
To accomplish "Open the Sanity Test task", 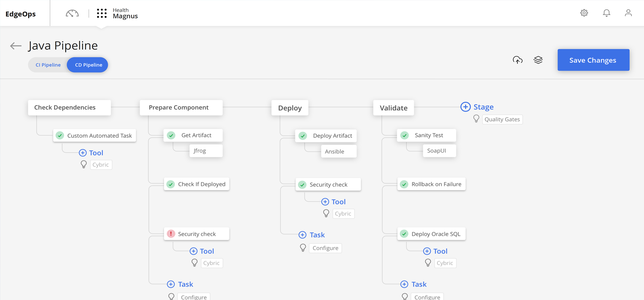I will click(427, 135).
